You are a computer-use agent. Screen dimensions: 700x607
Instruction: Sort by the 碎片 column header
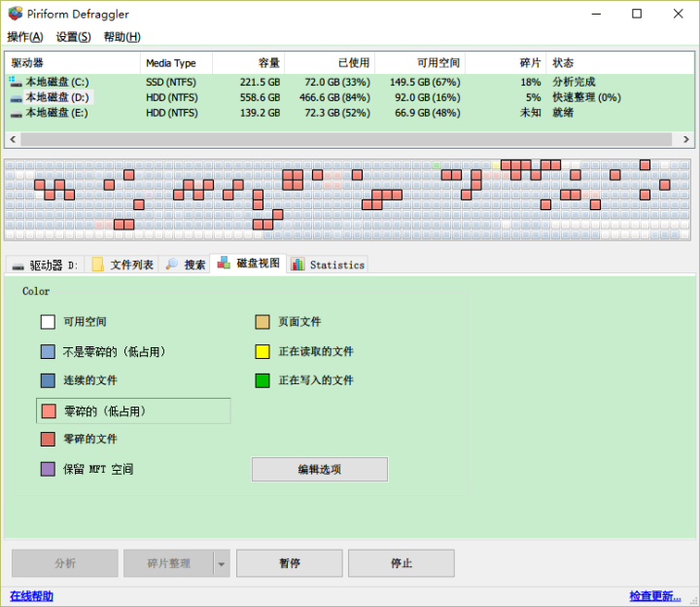[x=506, y=63]
